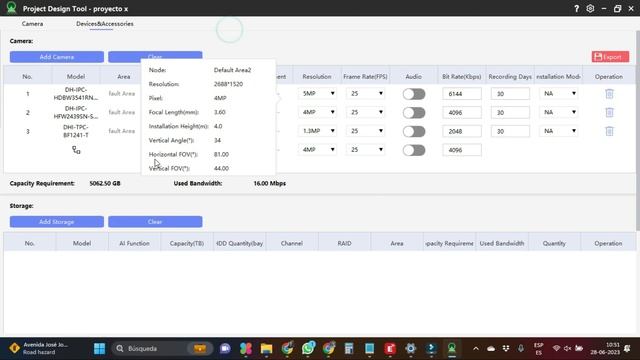Delete camera row 3 with trash icon

coord(609,131)
